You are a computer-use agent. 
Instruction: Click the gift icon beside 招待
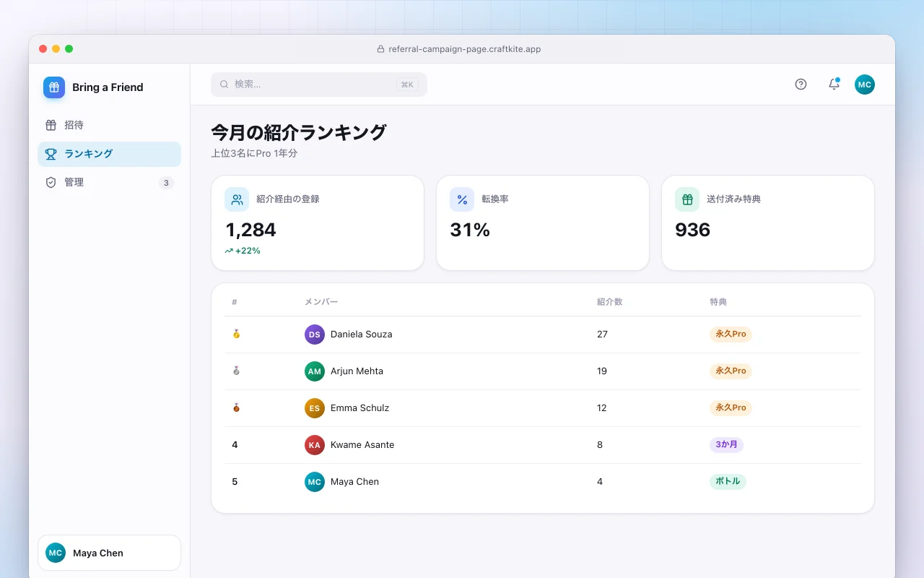(x=51, y=125)
